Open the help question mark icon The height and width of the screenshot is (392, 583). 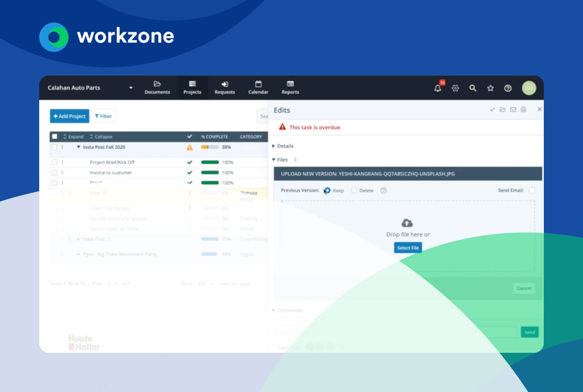(x=508, y=88)
